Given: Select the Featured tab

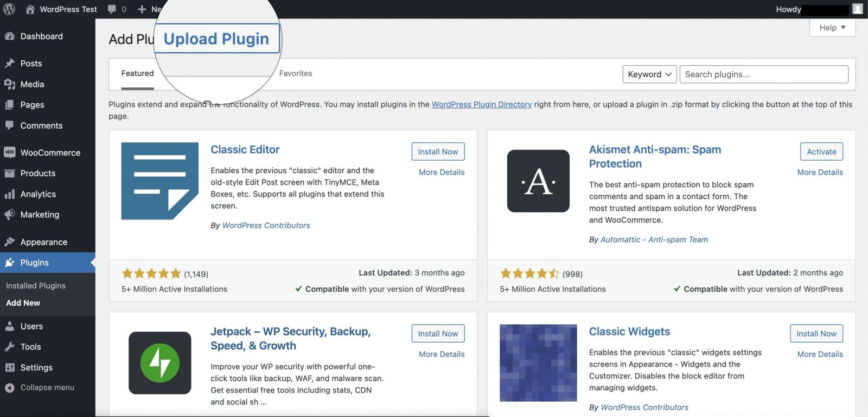Looking at the screenshot, I should coord(137,73).
